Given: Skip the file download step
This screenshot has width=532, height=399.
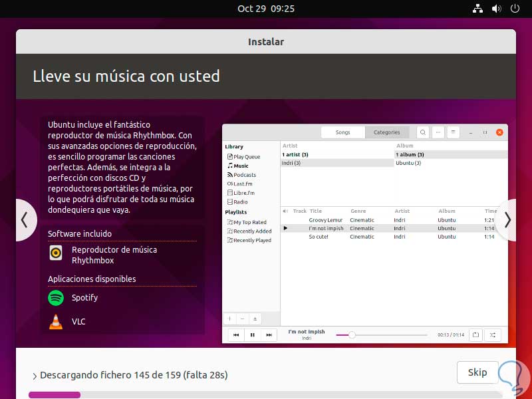Looking at the screenshot, I should point(477,372).
